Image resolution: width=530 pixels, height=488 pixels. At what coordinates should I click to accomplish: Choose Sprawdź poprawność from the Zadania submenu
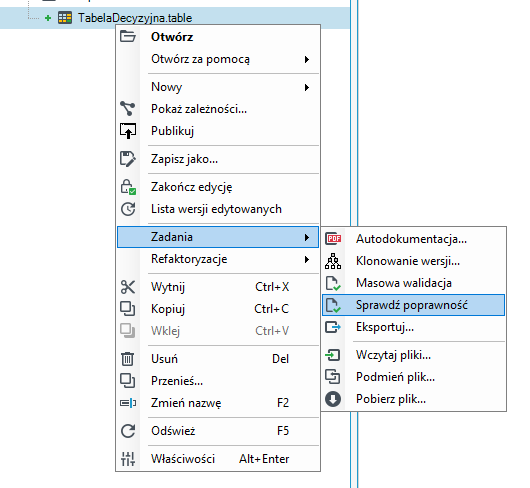point(413,305)
